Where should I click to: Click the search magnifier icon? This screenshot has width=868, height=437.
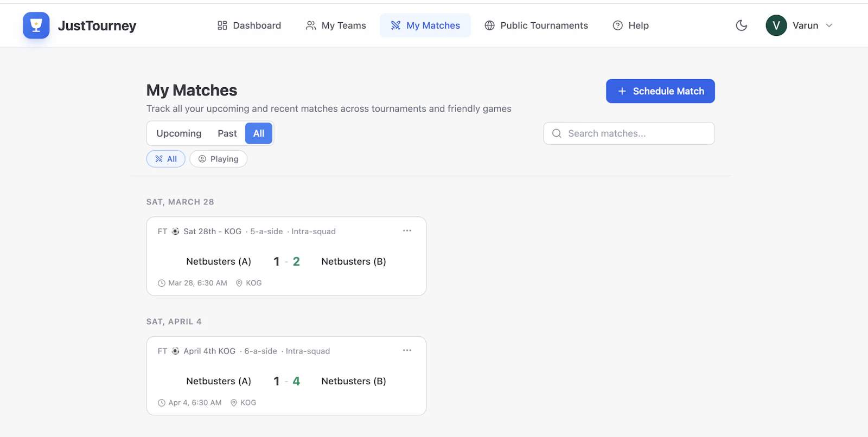(557, 133)
